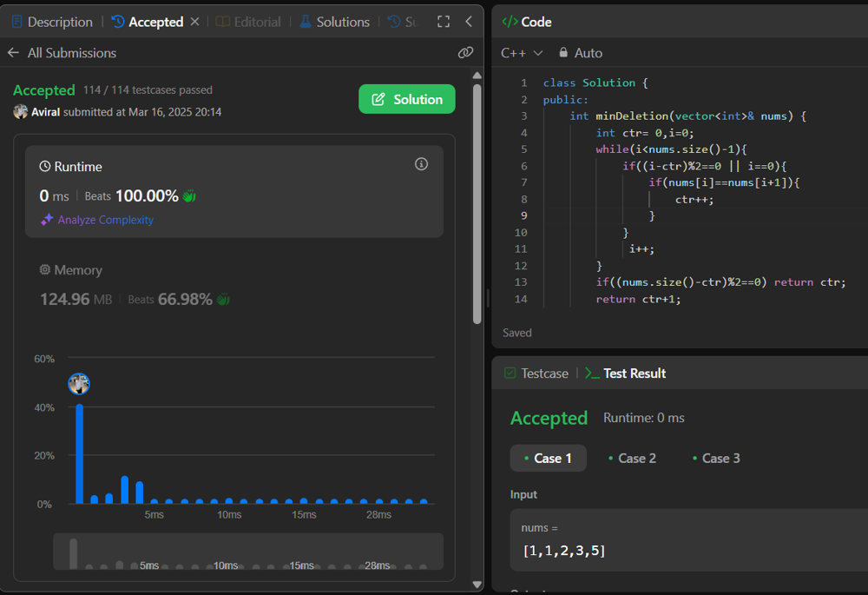Copy the submission link icon
Image resolution: width=868 pixels, height=595 pixels.
tap(465, 53)
